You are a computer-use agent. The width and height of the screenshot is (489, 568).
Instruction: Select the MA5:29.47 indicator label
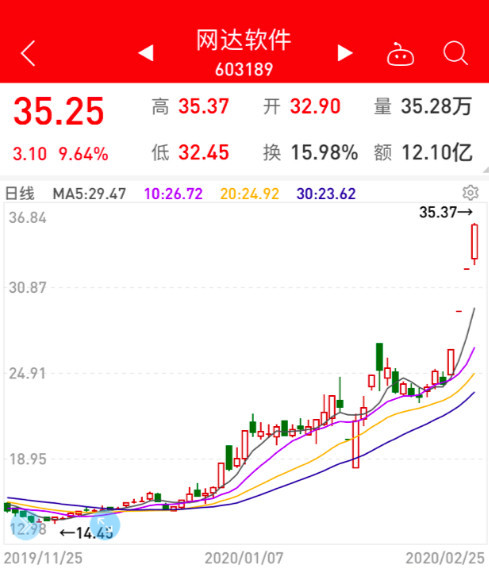(x=89, y=194)
